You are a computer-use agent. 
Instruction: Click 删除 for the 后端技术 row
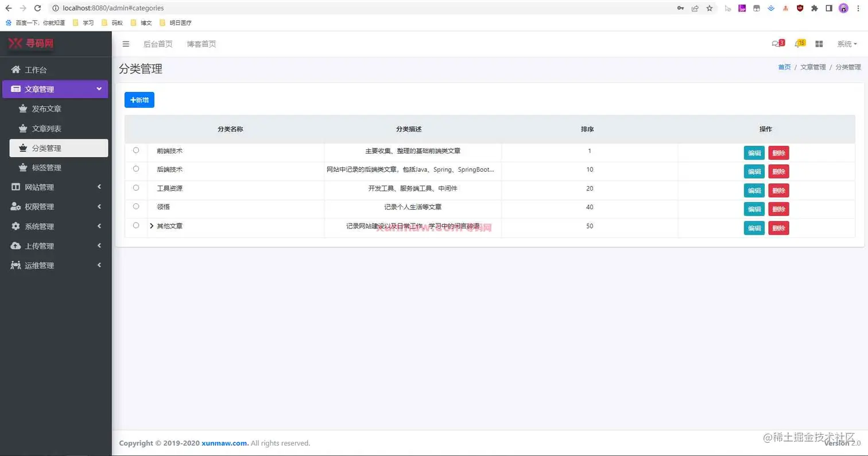[778, 171]
